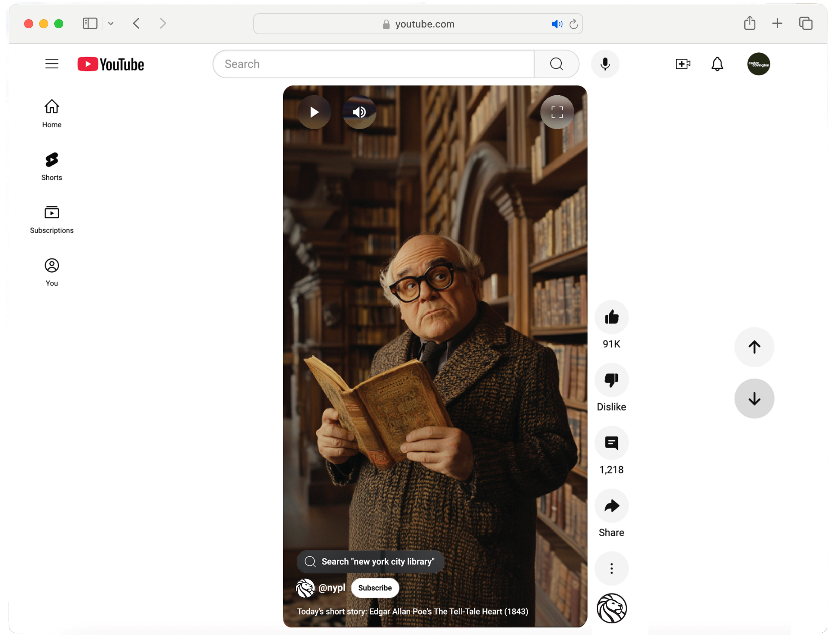The height and width of the screenshot is (644, 837).
Task: Mute this tab from the address bar
Action: 556,24
